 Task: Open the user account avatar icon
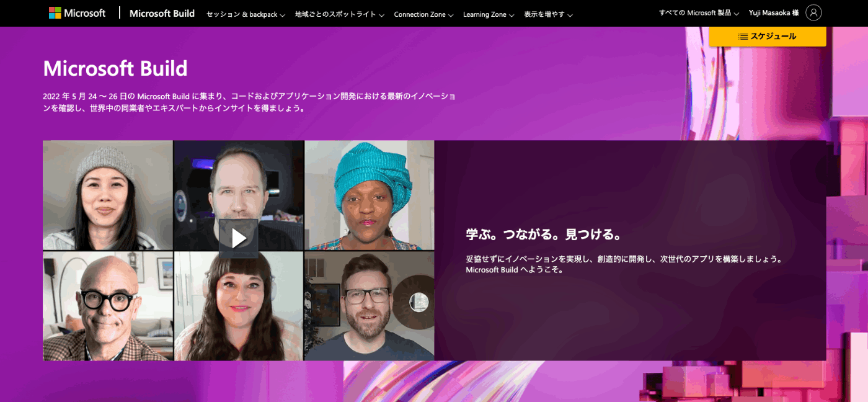[x=813, y=12]
